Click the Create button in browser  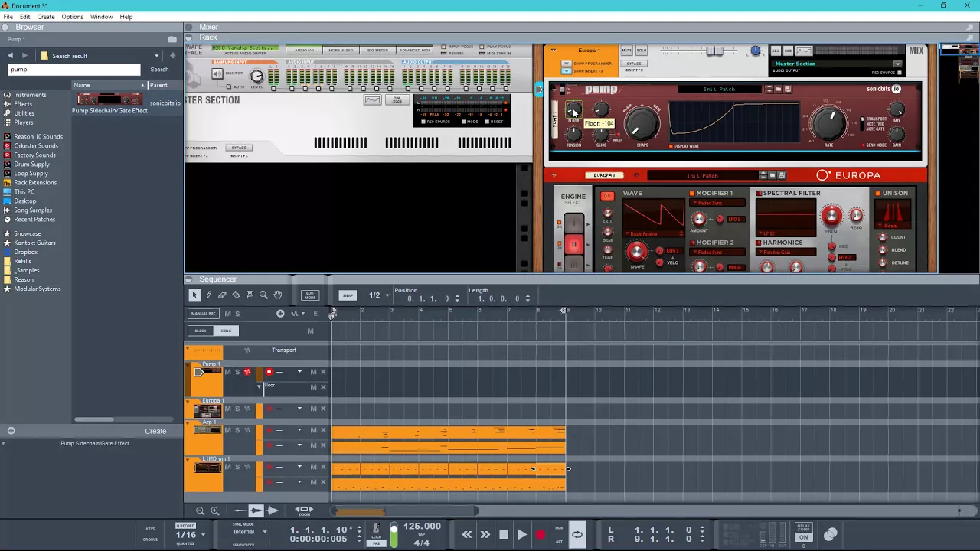pos(155,431)
